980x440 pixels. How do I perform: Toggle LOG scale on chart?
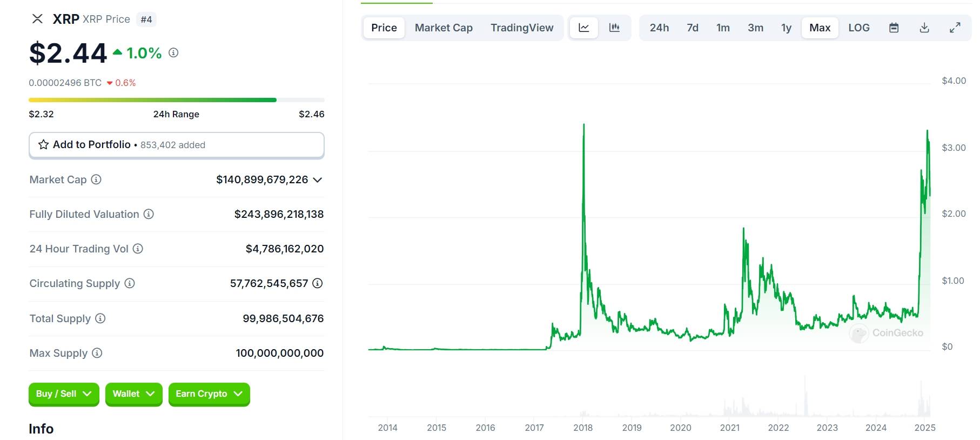(x=859, y=28)
